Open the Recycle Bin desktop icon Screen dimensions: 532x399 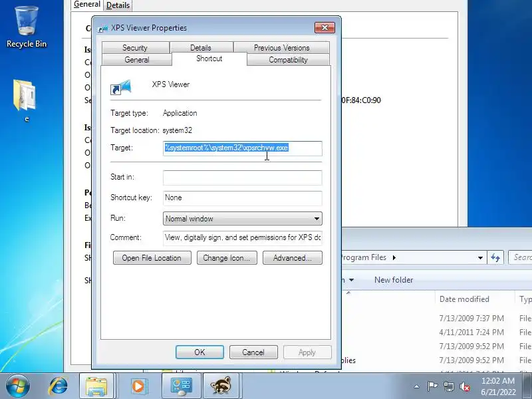point(26,27)
